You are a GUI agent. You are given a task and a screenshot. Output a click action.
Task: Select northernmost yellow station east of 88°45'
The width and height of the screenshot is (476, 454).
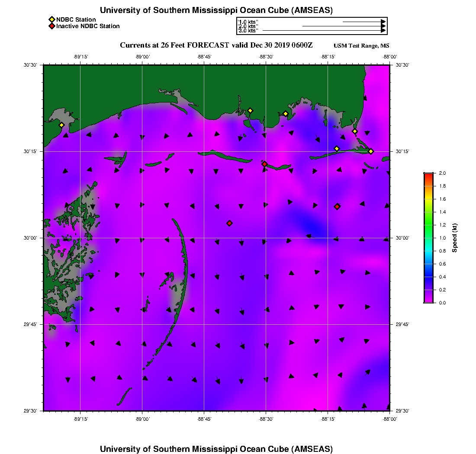click(250, 110)
